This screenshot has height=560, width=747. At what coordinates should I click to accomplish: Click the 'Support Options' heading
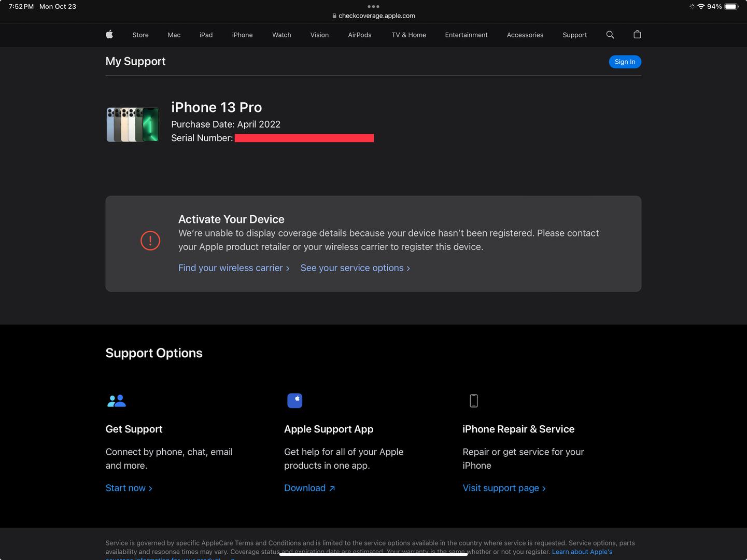point(154,353)
